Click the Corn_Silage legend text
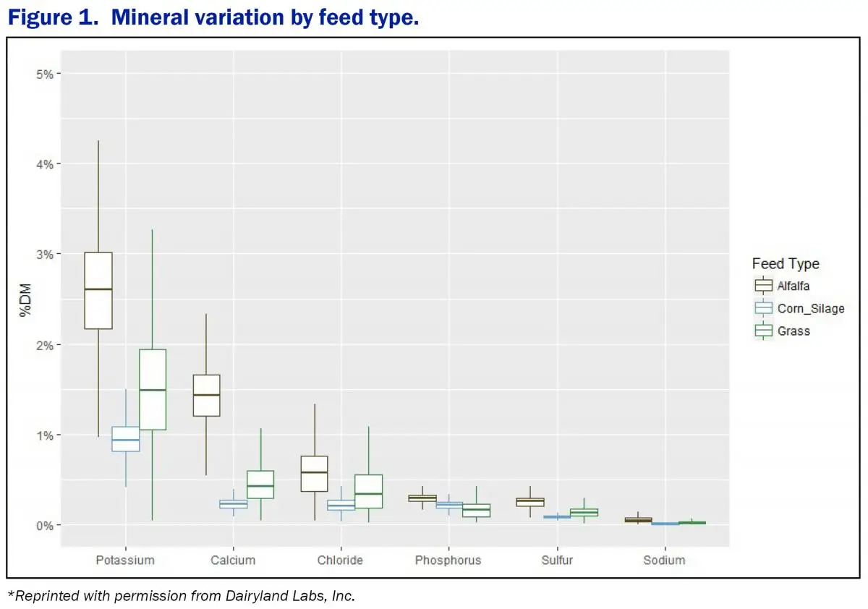This screenshot has width=868, height=609. (811, 309)
